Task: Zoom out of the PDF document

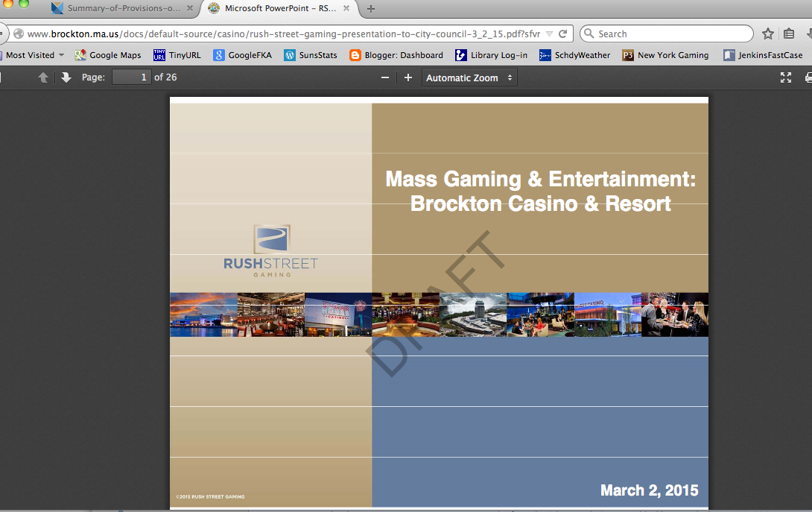Action: tap(384, 78)
